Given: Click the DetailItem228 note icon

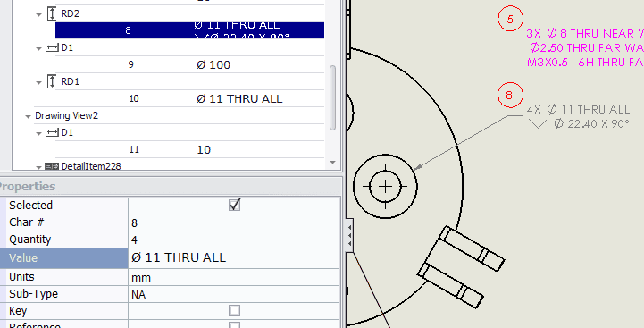Looking at the screenshot, I should (x=52, y=166).
